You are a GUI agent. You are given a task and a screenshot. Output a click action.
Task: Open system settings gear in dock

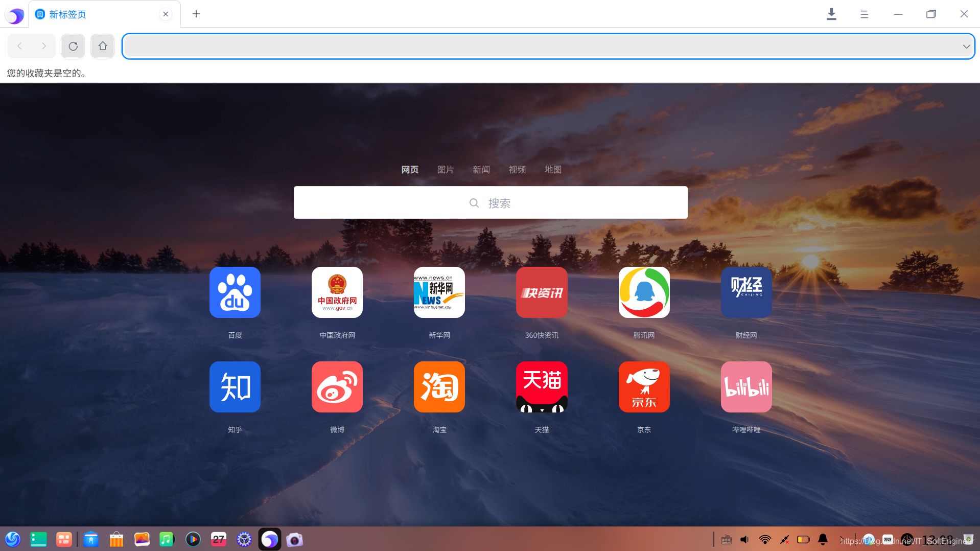(244, 539)
